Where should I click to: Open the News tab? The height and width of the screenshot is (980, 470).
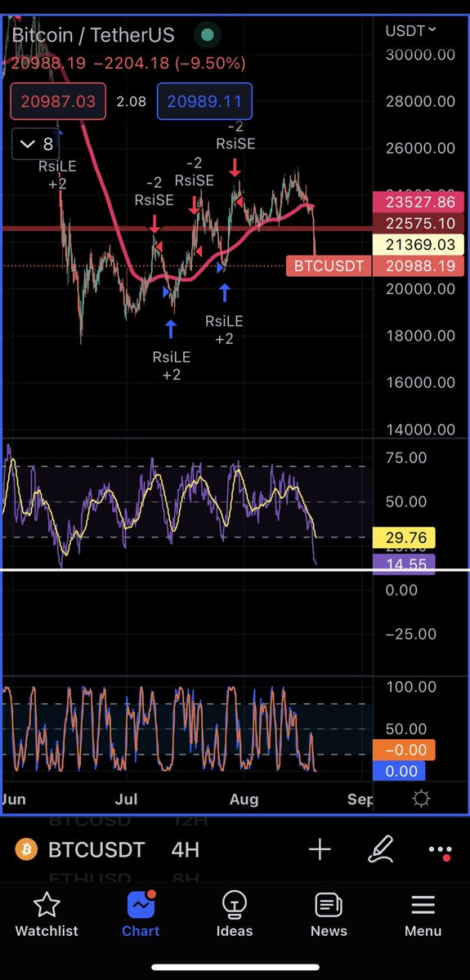coord(329,914)
